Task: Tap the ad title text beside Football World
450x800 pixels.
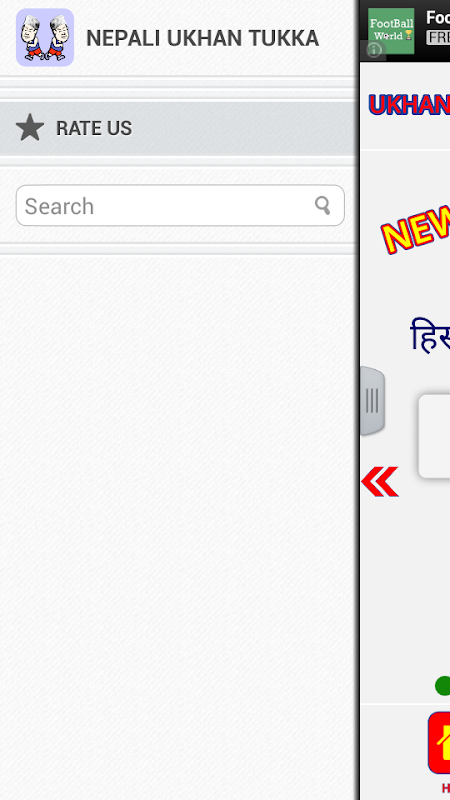Action: (x=438, y=18)
